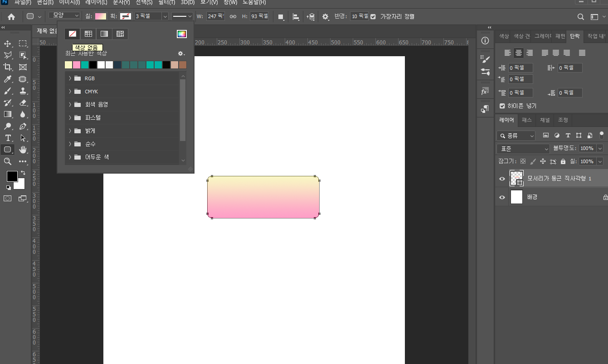Viewport: 608px width, 364px height.
Task: Toggle lock all padlock in Layers panel
Action: [563, 161]
